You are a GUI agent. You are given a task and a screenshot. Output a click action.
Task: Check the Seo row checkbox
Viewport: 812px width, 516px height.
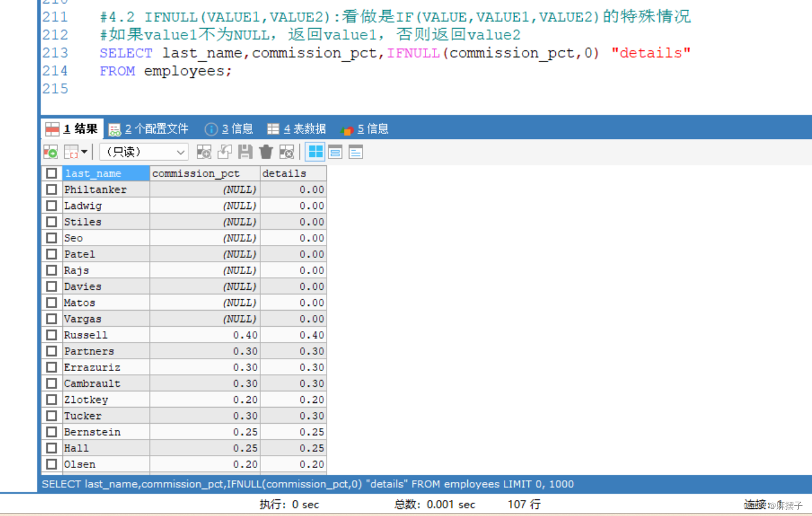click(x=51, y=238)
